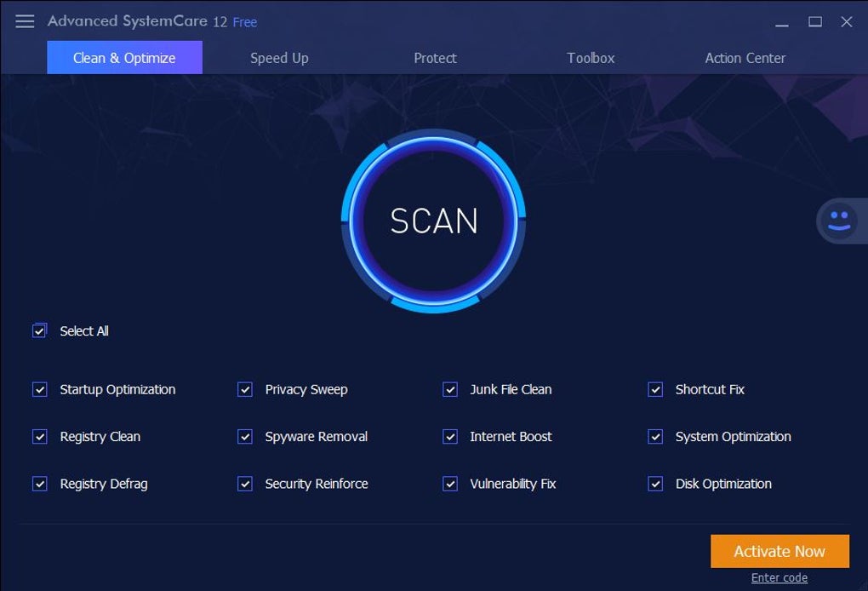Click the smiley feedback face icon

[x=839, y=221]
